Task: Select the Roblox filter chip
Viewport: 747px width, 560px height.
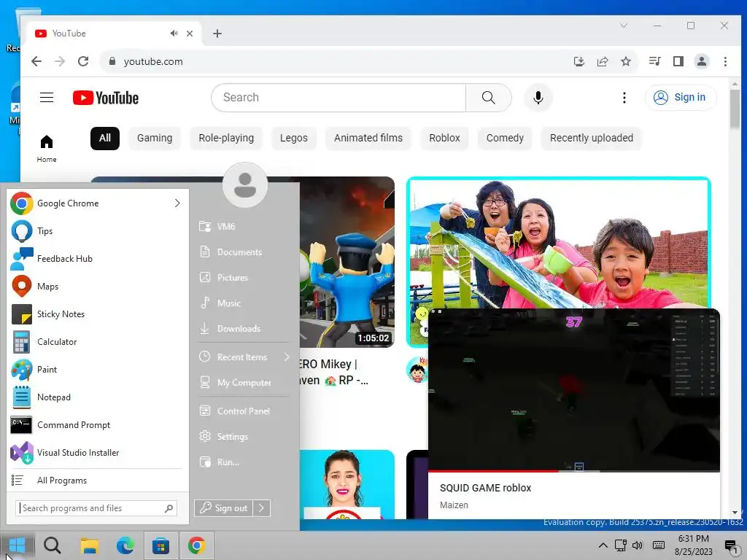Action: pos(444,138)
